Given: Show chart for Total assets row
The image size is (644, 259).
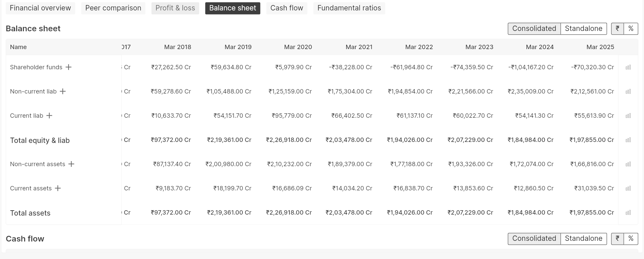Looking at the screenshot, I should point(628,213).
